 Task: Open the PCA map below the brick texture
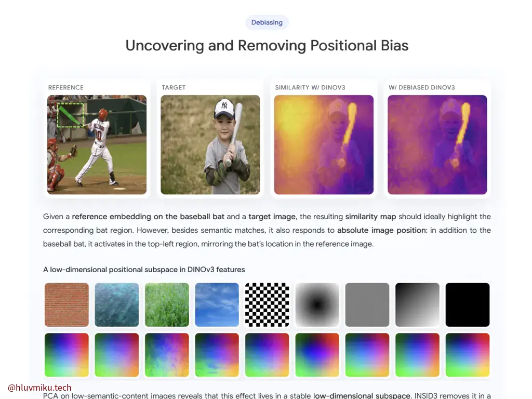66,355
